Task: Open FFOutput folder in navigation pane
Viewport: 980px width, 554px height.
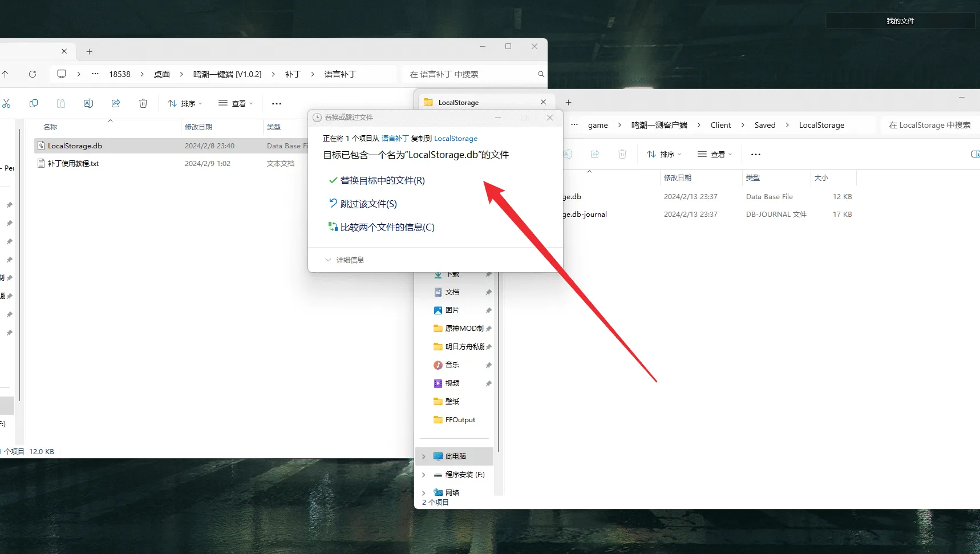Action: point(460,420)
